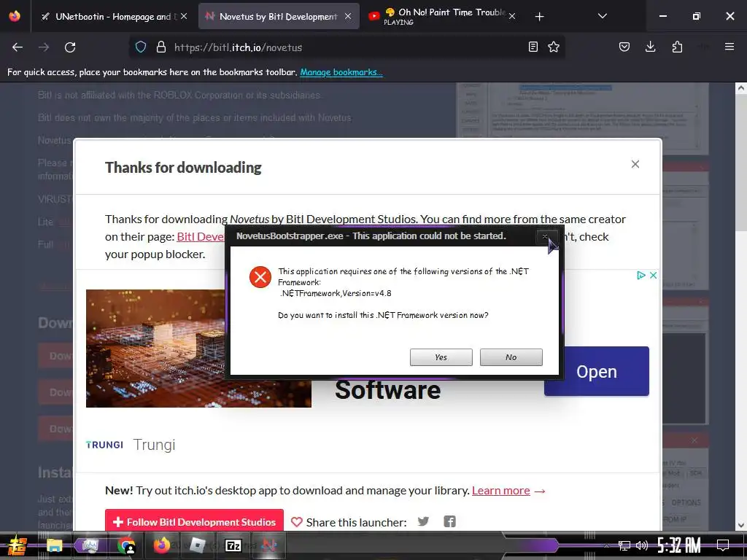The height and width of the screenshot is (560, 747).
Task: Select the Novetus by Bitl Development tab
Action: (x=279, y=17)
